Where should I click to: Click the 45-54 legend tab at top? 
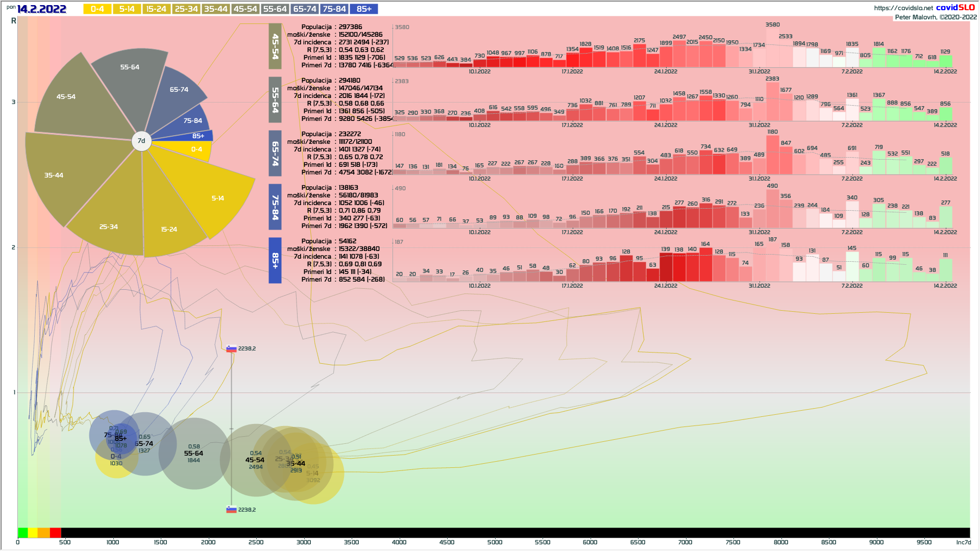point(245,9)
